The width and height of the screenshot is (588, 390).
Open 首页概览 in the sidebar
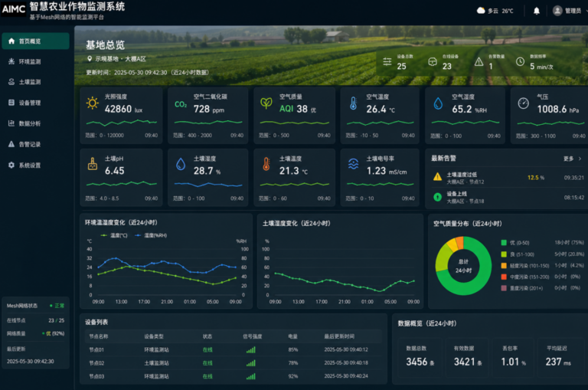pos(36,41)
